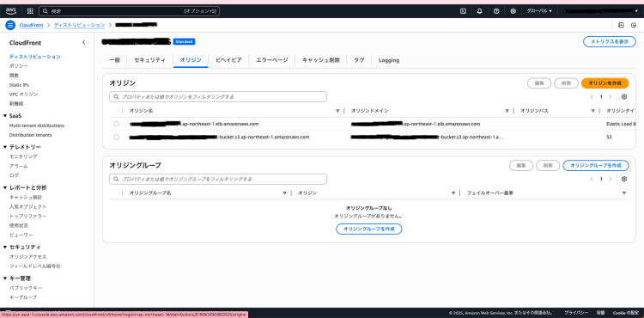Collapse the レポートと分析 sidebar section
This screenshot has height=318, width=644.
[x=5, y=187]
